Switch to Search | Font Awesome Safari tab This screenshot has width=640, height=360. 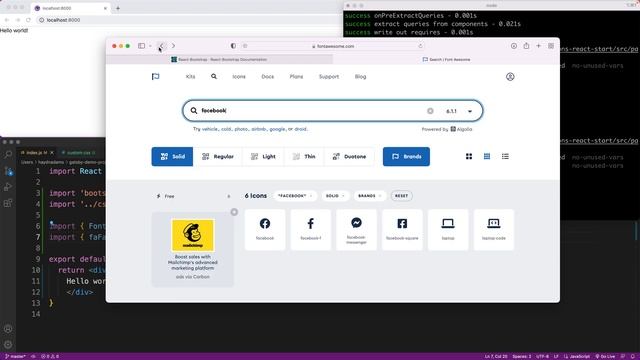[446, 60]
